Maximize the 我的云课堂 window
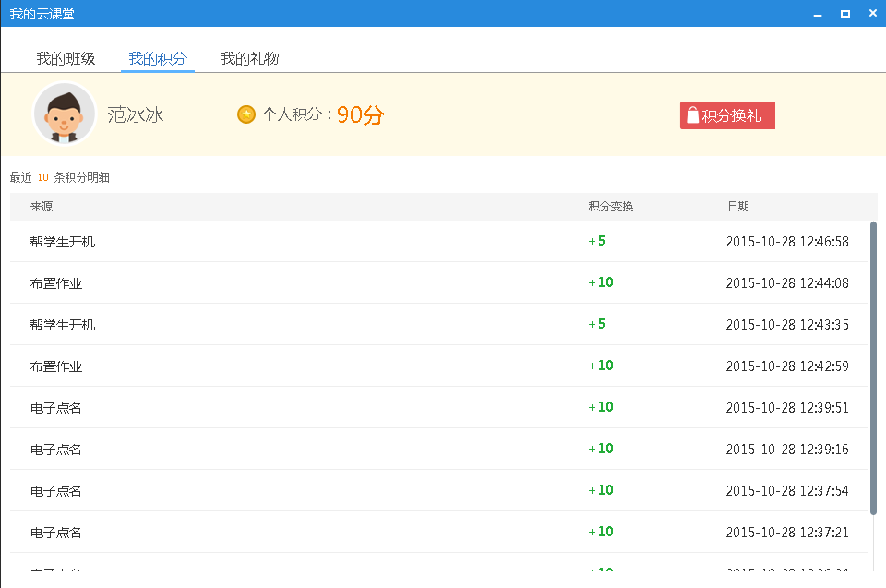 tap(844, 14)
